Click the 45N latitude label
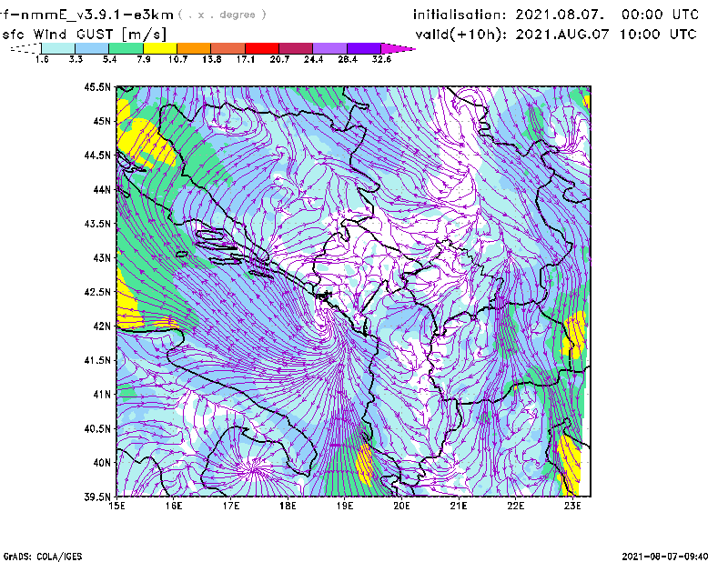Image resolution: width=728 pixels, height=562 pixels. tap(102, 121)
